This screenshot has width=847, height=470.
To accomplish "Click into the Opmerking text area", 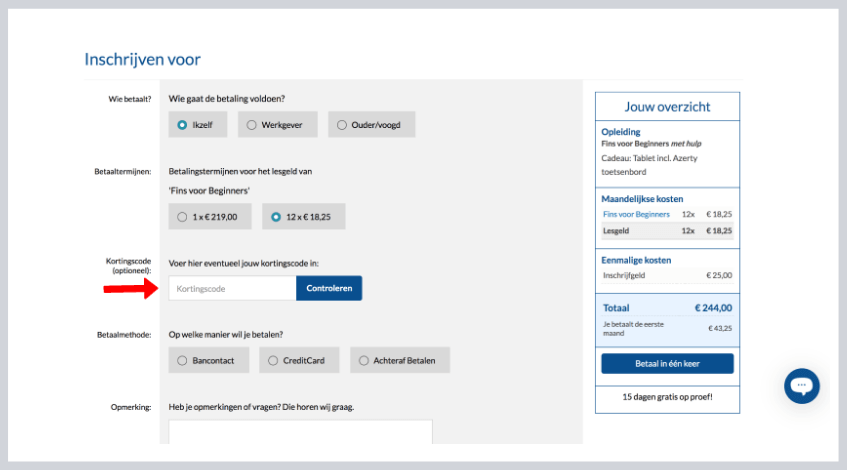I will point(300,431).
